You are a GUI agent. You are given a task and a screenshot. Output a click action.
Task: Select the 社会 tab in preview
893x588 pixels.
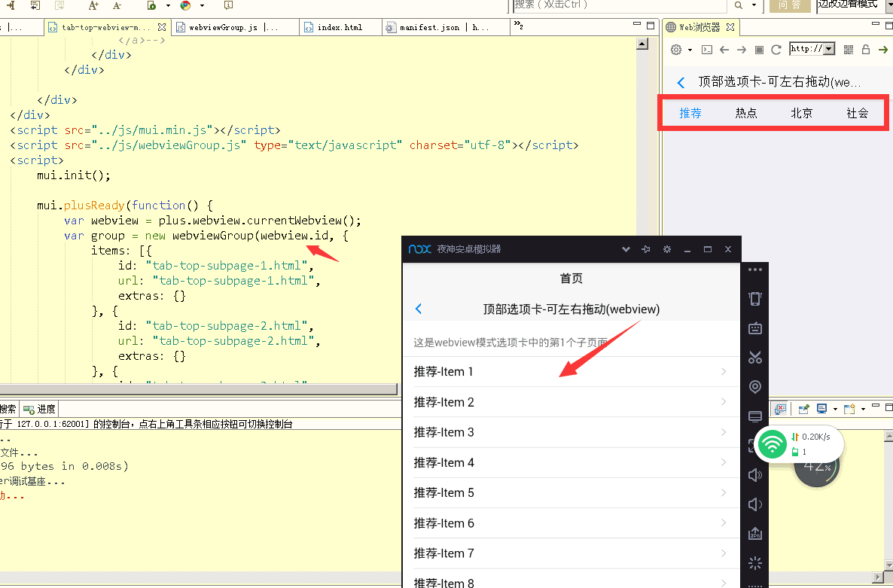pos(857,113)
